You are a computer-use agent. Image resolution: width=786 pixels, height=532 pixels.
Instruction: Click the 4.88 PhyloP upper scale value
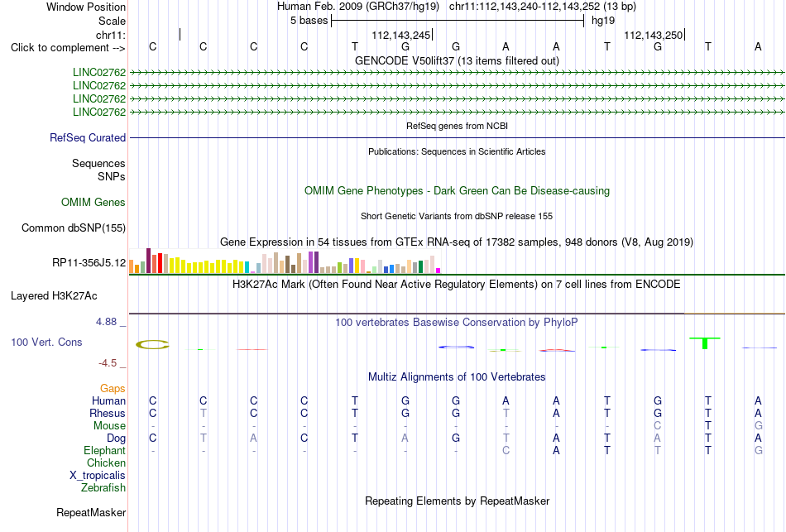tap(106, 322)
